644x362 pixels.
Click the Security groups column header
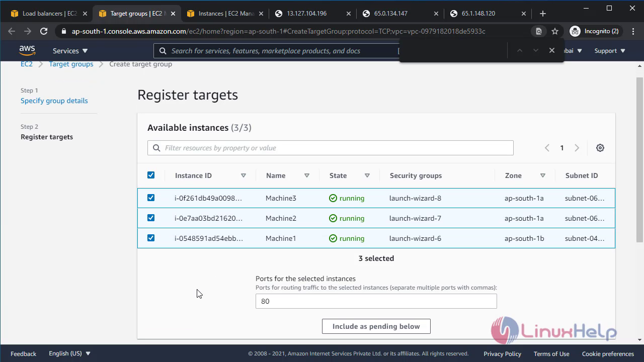click(x=416, y=175)
